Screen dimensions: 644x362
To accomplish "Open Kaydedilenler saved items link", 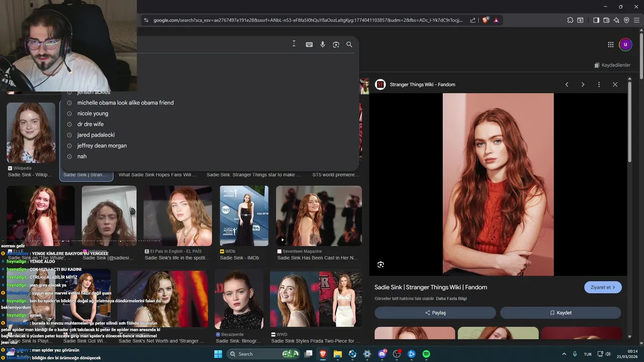I will 612,65.
